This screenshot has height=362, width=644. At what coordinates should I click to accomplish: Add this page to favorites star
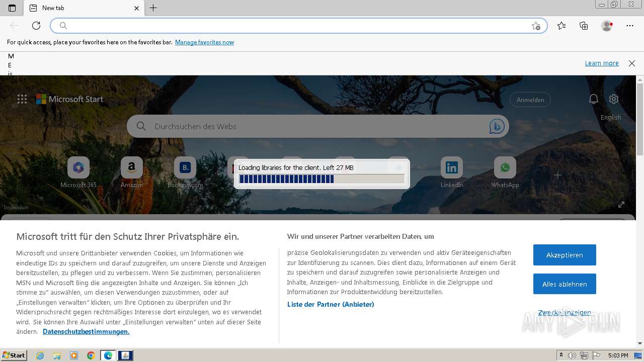(536, 26)
